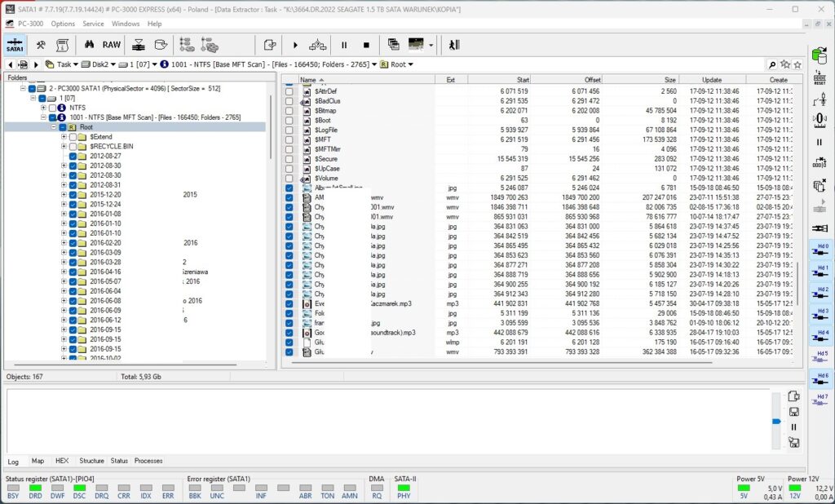Switch to the Structure tab
Screen dimensions: 835x504
(91, 461)
